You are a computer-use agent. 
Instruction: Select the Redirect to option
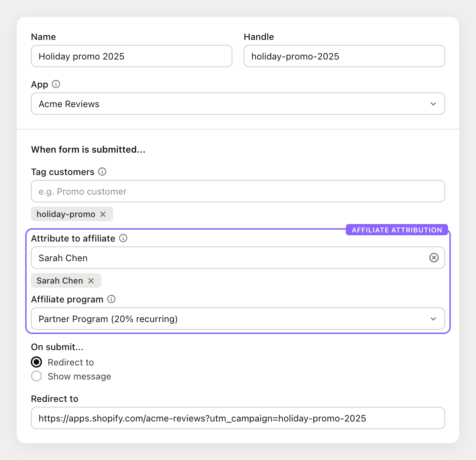36,362
